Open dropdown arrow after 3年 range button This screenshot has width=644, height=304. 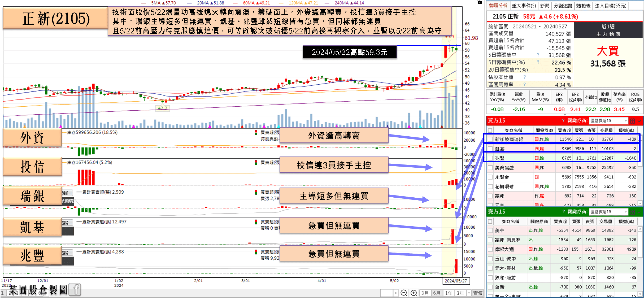pyautogui.click(x=469, y=293)
